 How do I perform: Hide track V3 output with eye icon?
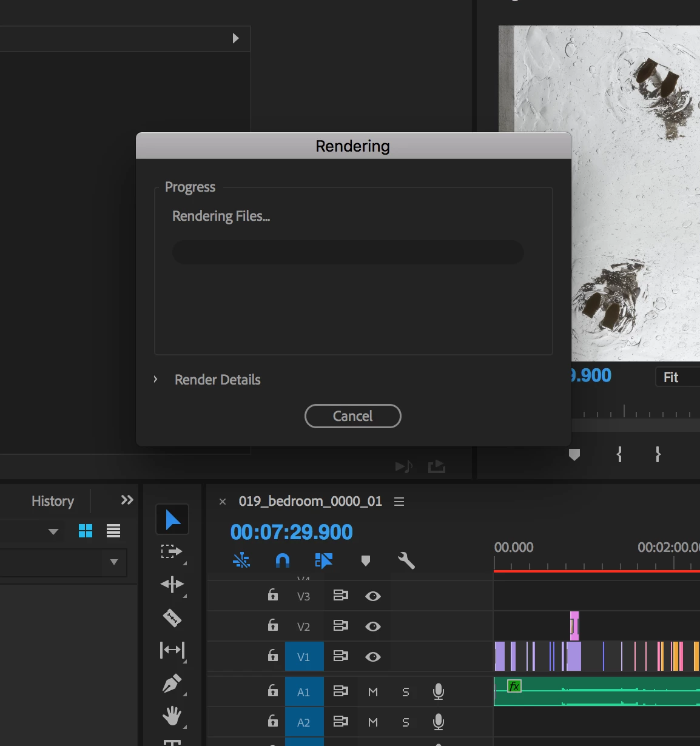tap(373, 596)
